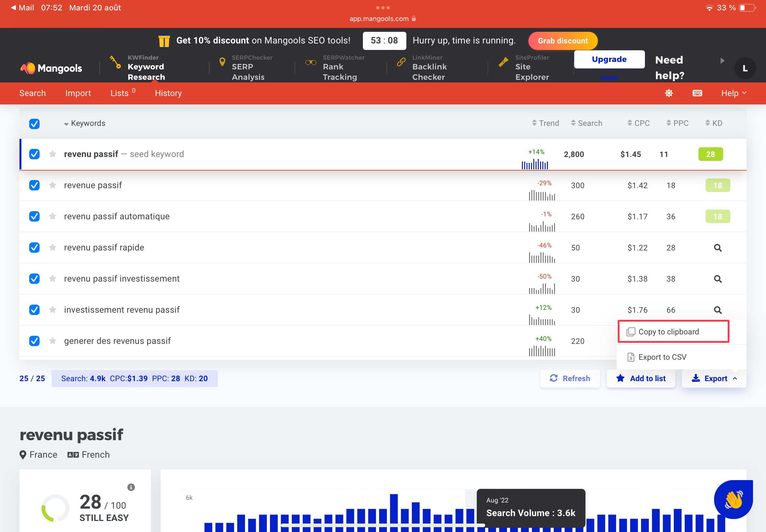Expand the Keywords column header

(x=66, y=123)
